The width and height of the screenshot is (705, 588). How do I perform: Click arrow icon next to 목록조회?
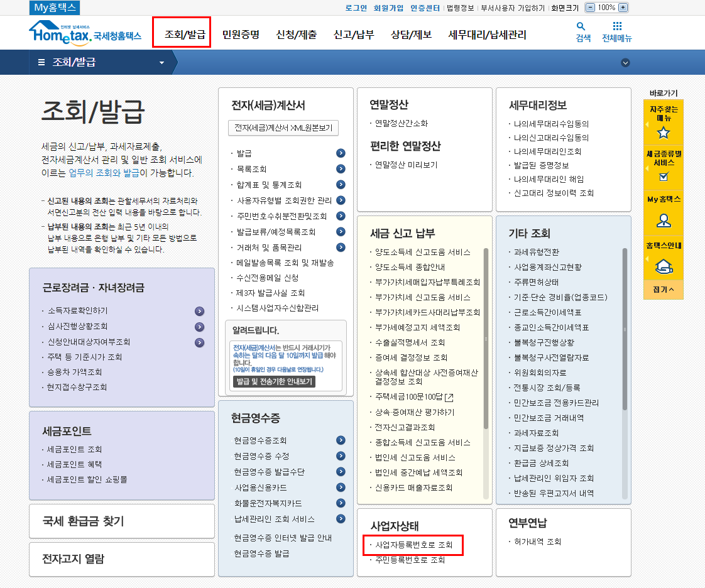point(341,169)
